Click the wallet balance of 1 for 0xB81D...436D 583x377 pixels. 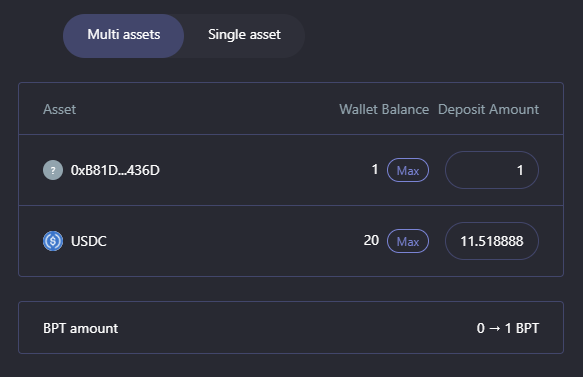tap(375, 170)
